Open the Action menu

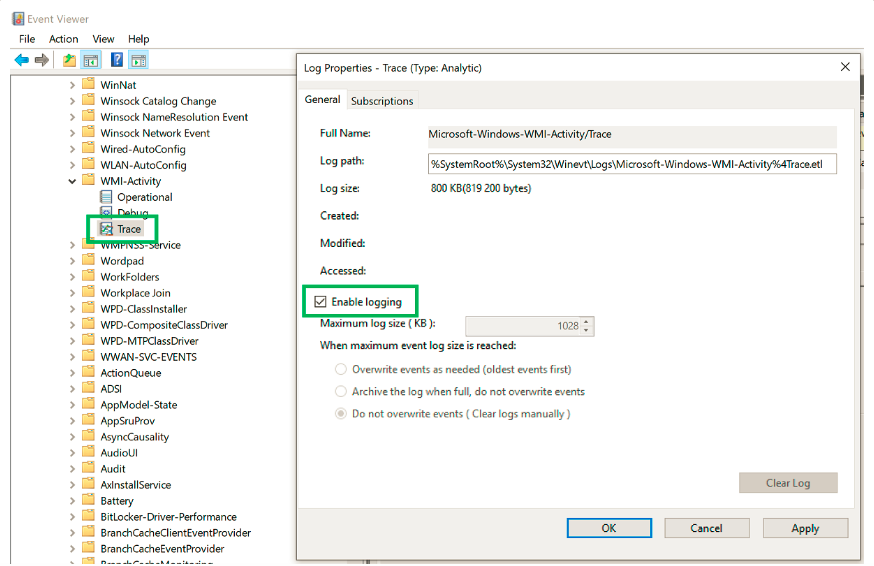[63, 39]
